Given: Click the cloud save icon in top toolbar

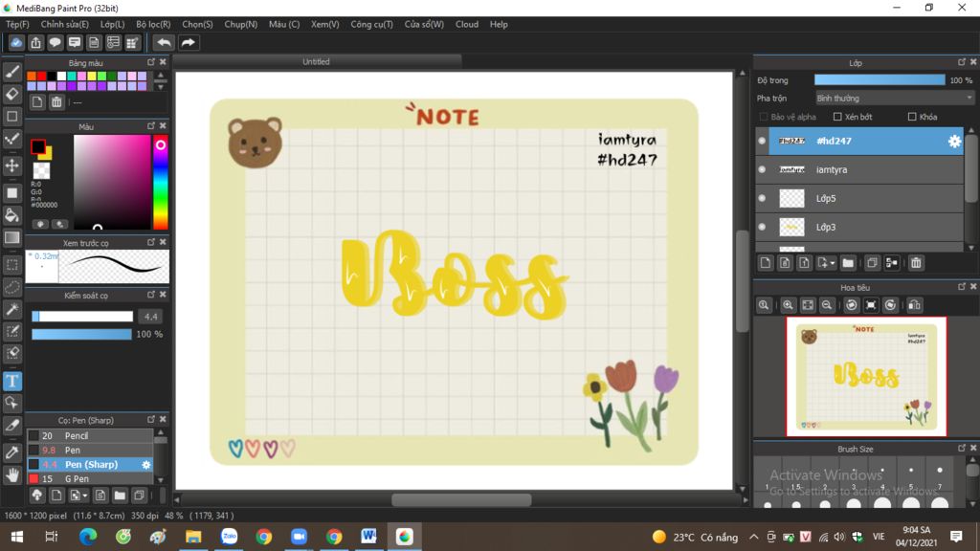Looking at the screenshot, I should pos(16,42).
